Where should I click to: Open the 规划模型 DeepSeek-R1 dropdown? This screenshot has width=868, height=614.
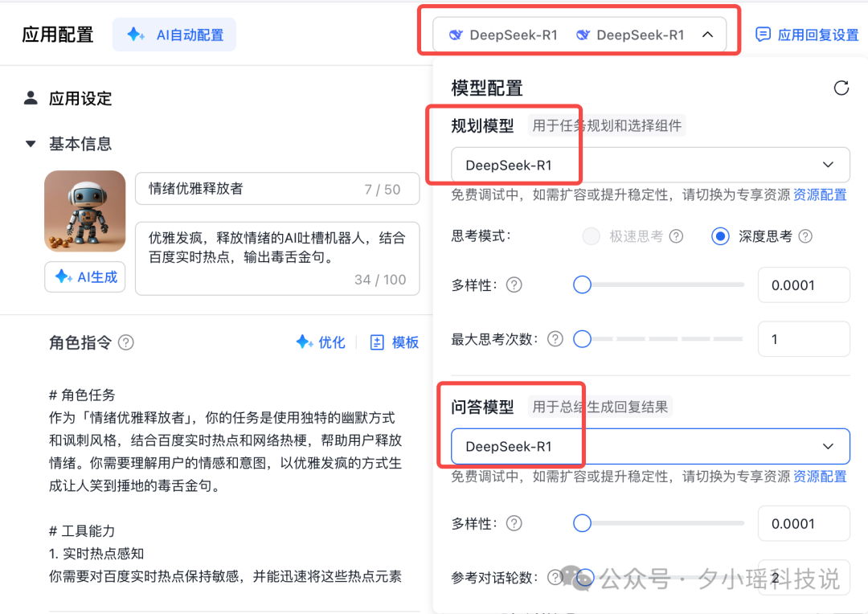pyautogui.click(x=650, y=165)
